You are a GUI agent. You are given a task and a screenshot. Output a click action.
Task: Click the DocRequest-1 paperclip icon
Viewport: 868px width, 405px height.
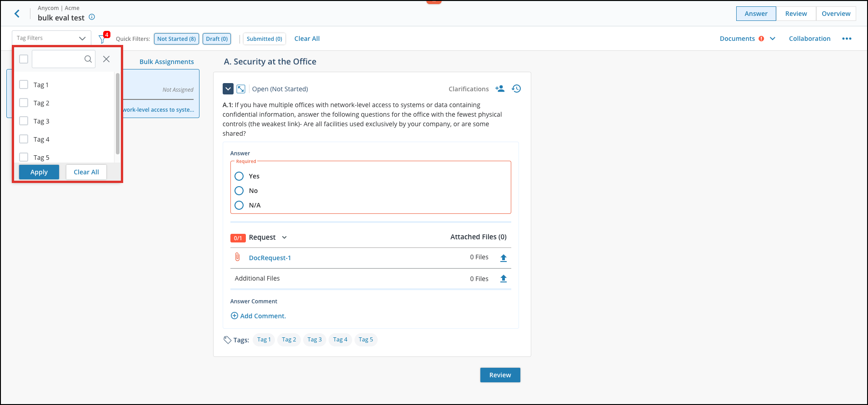237,257
